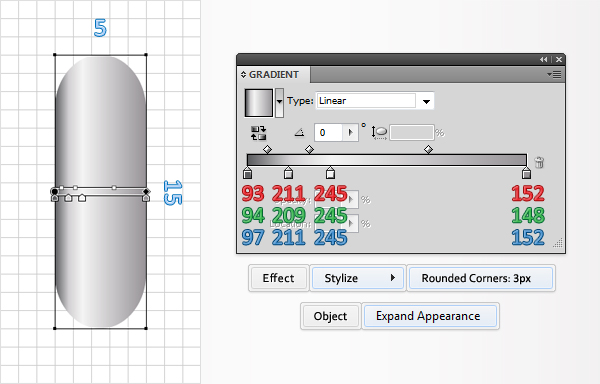Viewport: 600px width, 384px height.
Task: Click the gradient angle icon
Action: pyautogui.click(x=299, y=132)
